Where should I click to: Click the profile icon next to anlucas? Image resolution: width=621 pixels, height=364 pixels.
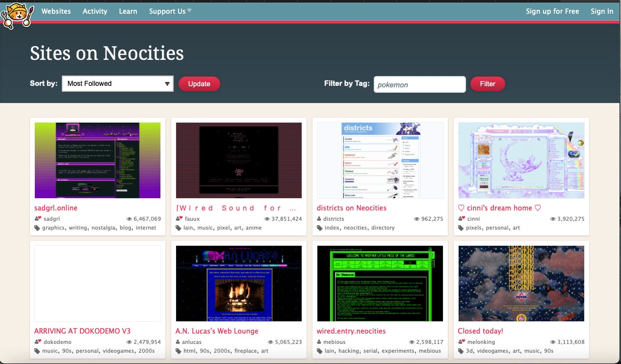point(178,342)
